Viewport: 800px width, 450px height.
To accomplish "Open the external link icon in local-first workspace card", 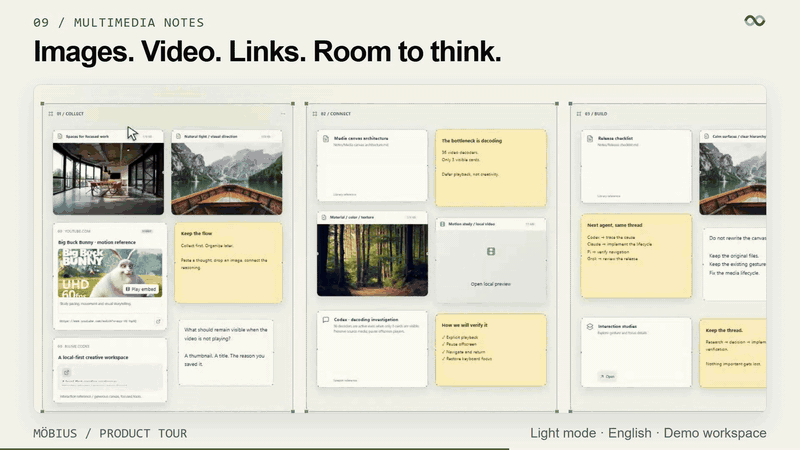I will (x=66, y=372).
